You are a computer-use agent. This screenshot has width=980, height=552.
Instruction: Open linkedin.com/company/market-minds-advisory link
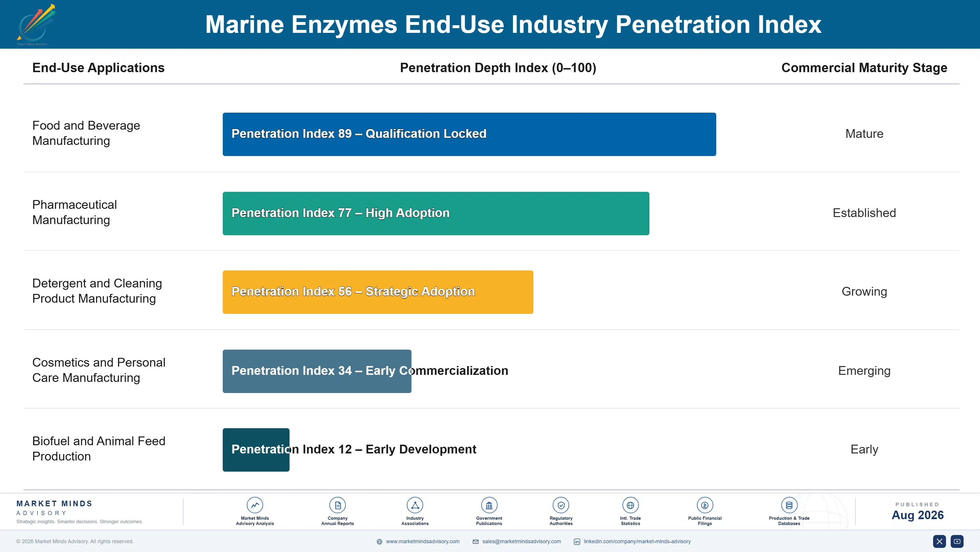[x=637, y=541]
